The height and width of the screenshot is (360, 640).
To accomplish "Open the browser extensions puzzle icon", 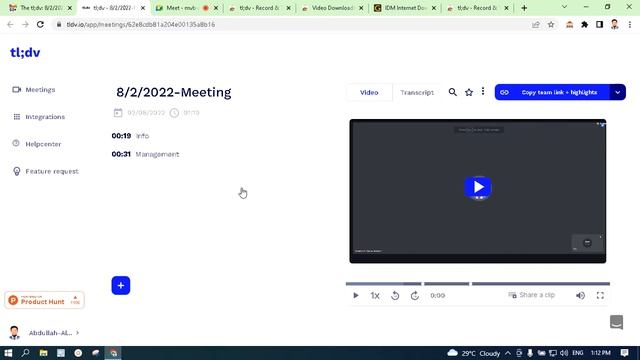I will (584, 24).
